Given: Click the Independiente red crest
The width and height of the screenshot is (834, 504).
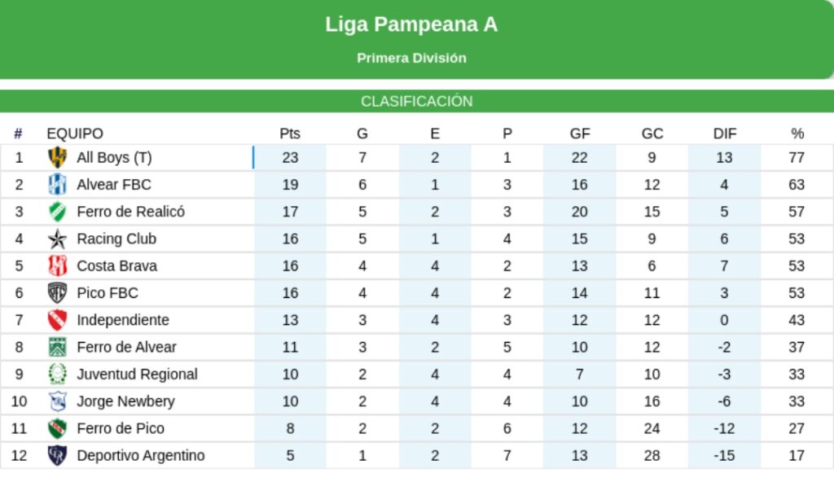Looking at the screenshot, I should (x=57, y=320).
